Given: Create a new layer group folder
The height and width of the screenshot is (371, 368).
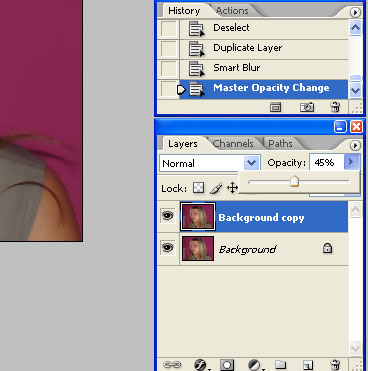Looking at the screenshot, I should pyautogui.click(x=281, y=364).
